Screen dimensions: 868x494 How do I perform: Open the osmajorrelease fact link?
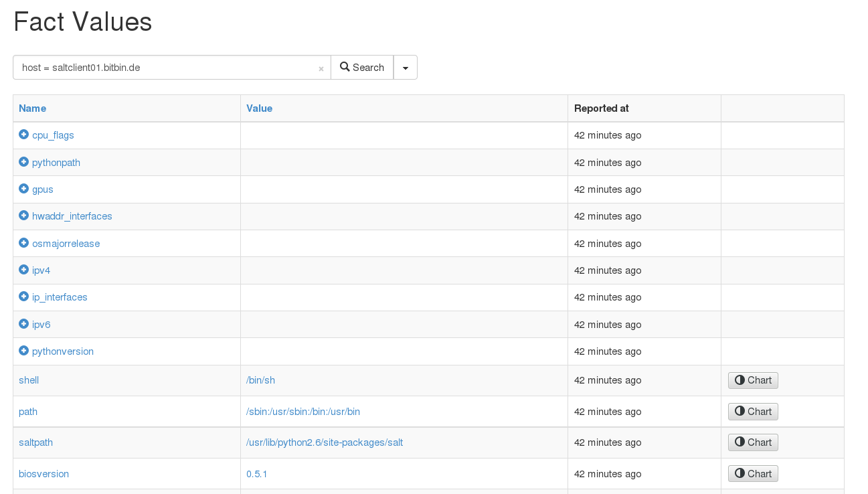click(66, 244)
